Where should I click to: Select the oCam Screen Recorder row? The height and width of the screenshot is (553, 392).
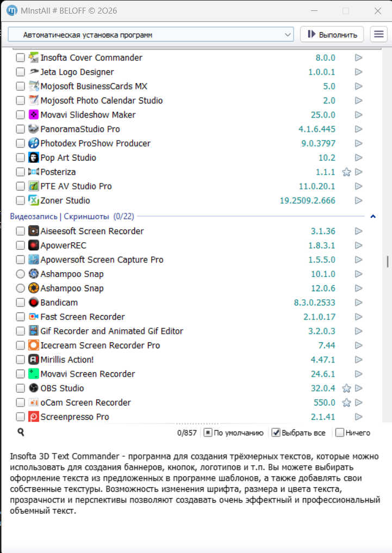click(190, 402)
